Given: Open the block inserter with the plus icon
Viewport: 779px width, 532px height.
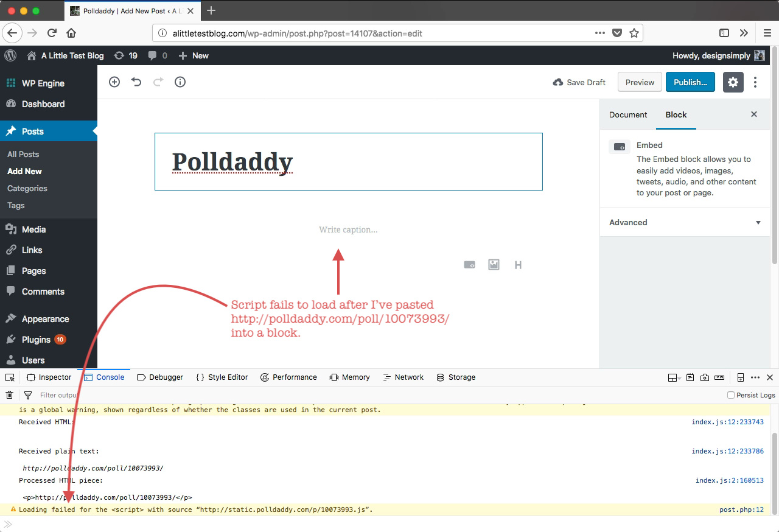Looking at the screenshot, I should [114, 82].
